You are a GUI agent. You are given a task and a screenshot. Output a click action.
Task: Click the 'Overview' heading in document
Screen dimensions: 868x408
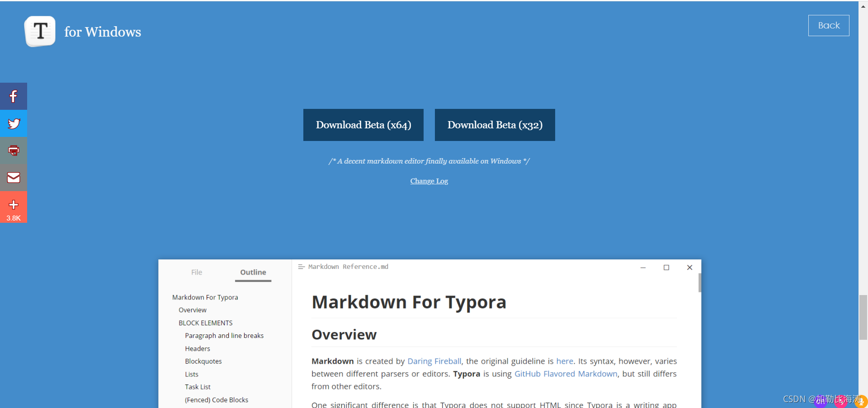[344, 335]
